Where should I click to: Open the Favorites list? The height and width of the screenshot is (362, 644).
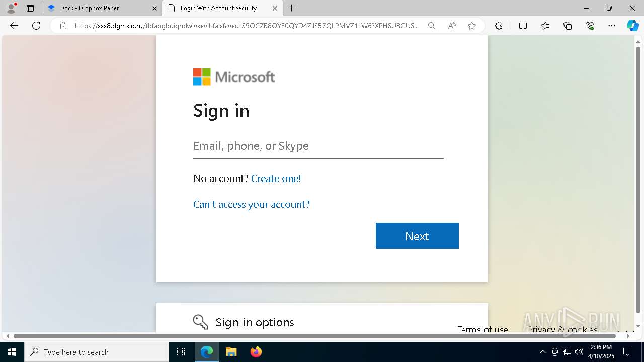[545, 26]
